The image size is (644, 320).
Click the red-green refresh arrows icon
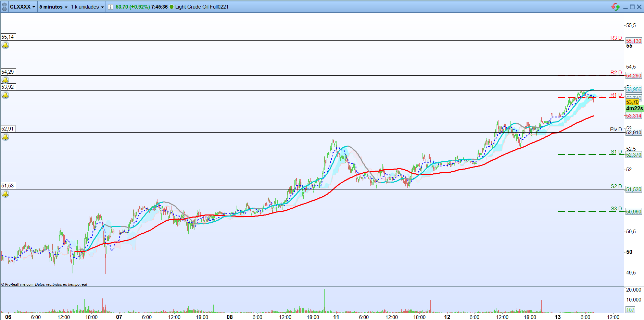[616, 7]
